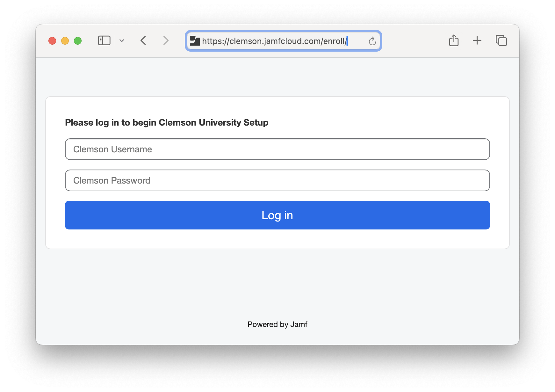555x392 pixels.
Task: Reload the page using the refresh icon
Action: 372,41
